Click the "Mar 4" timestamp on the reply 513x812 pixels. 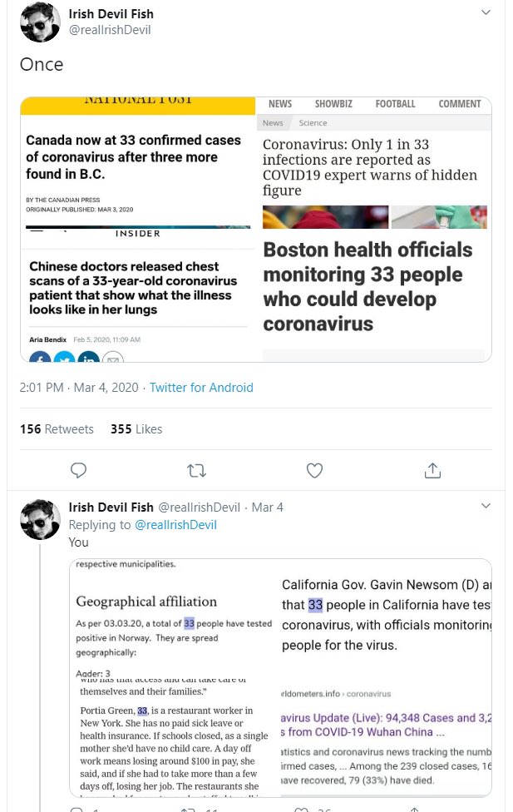pos(268,507)
